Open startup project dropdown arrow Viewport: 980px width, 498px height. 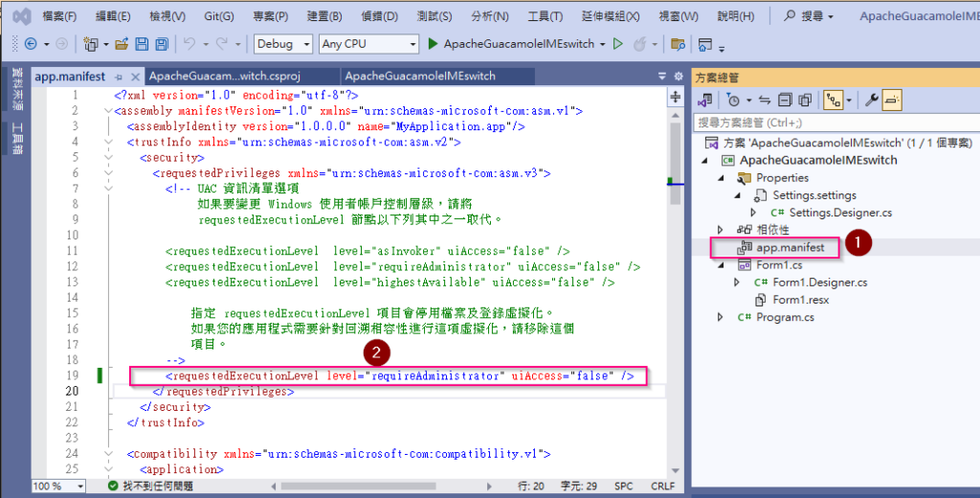click(603, 44)
